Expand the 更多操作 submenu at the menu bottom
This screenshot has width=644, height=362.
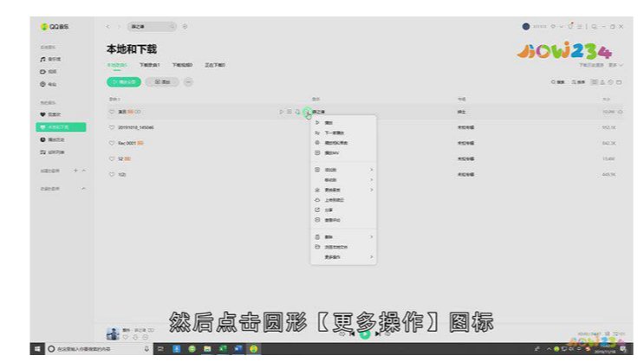(343, 257)
